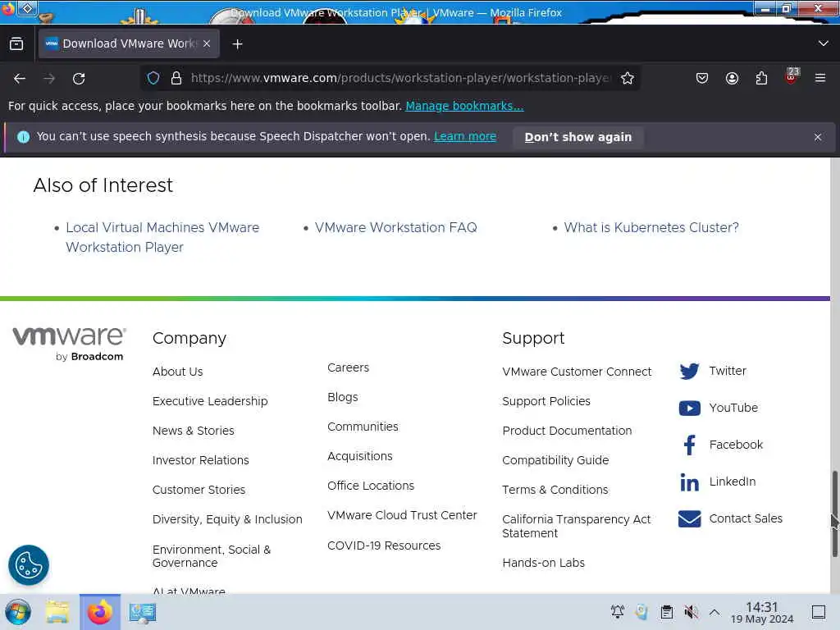Click the forward navigation arrow
Screen dimensions: 840x630
tap(49, 78)
